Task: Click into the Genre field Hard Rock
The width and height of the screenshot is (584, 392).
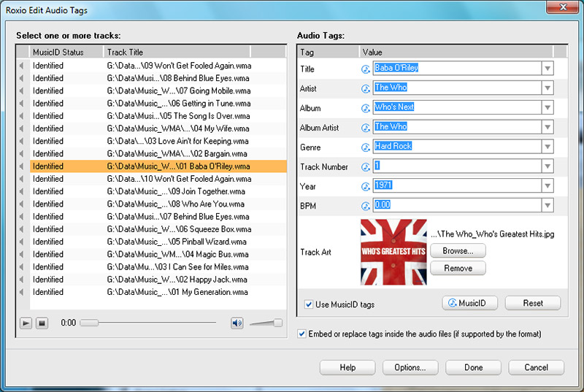Action: pos(458,146)
